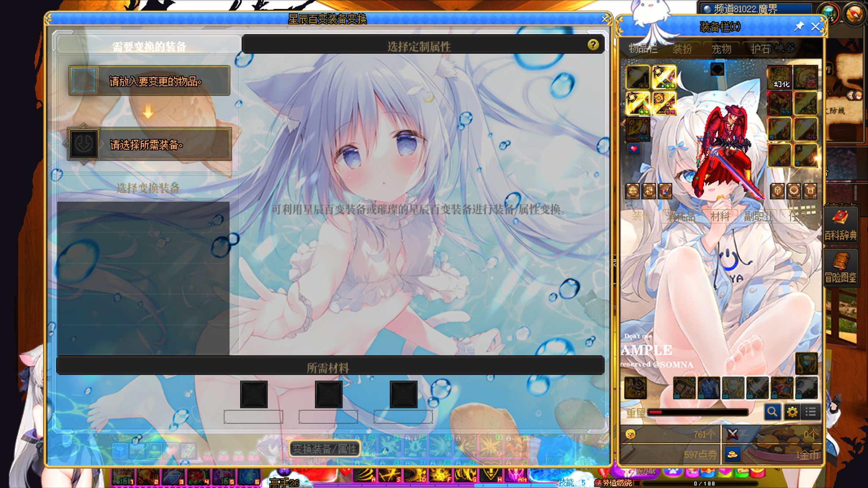Select the far-left inventory item near 重量
The width and height of the screenshot is (868, 488).
(x=635, y=387)
